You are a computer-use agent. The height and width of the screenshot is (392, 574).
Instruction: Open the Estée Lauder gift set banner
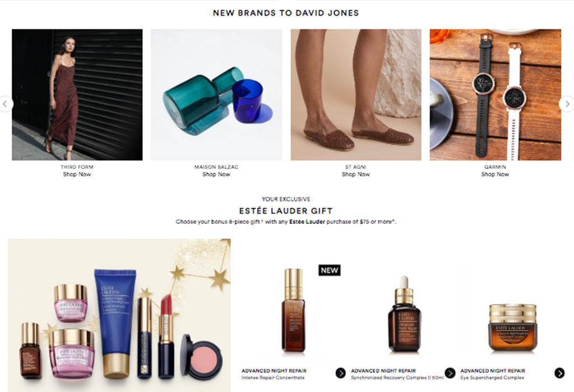pyautogui.click(x=119, y=315)
